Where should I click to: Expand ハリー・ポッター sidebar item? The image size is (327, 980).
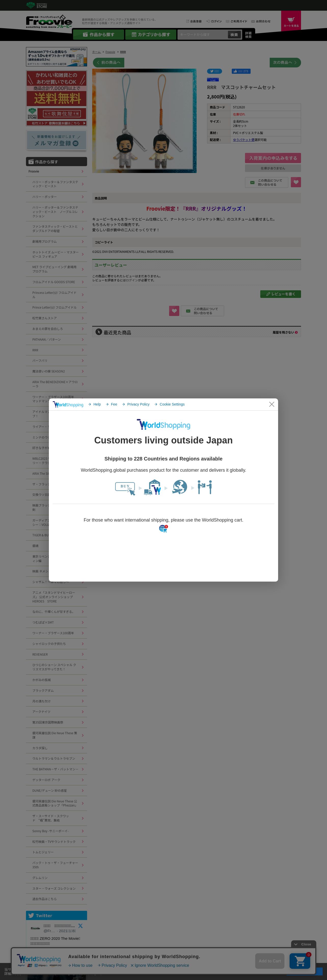[x=56, y=197]
